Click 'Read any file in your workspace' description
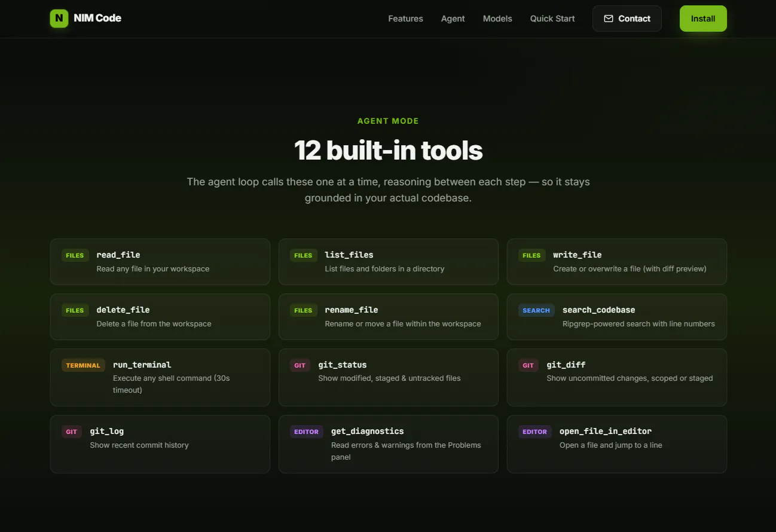 pos(153,269)
